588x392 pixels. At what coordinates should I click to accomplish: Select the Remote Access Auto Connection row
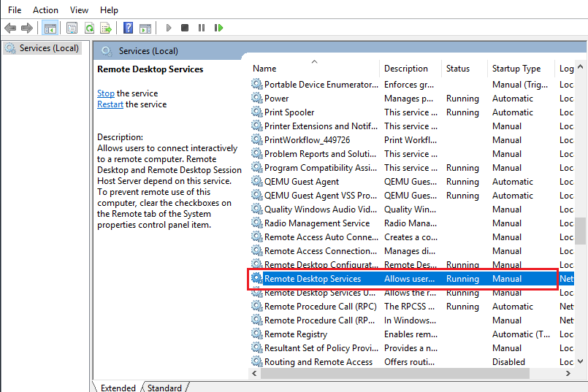[x=411, y=237]
